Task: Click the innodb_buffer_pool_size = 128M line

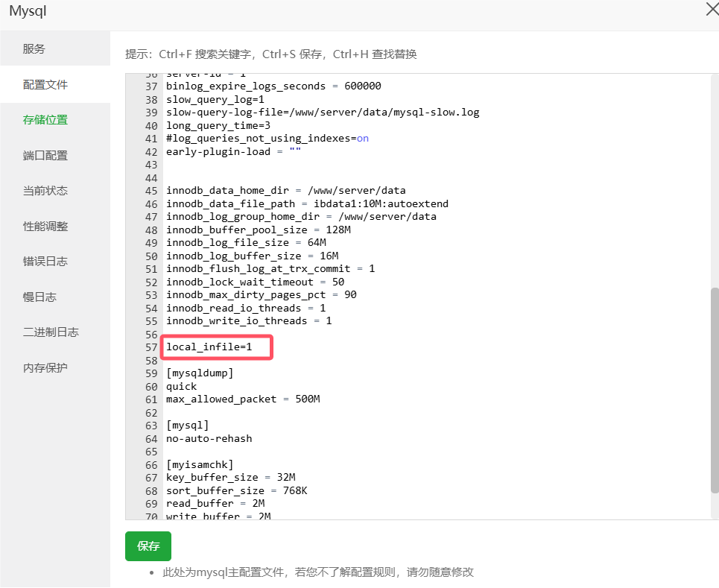Action: point(258,230)
